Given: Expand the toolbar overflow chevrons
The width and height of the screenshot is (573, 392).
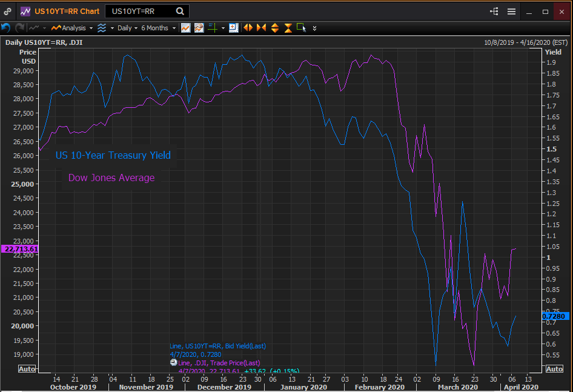Looking at the screenshot, I should pyautogui.click(x=314, y=28).
